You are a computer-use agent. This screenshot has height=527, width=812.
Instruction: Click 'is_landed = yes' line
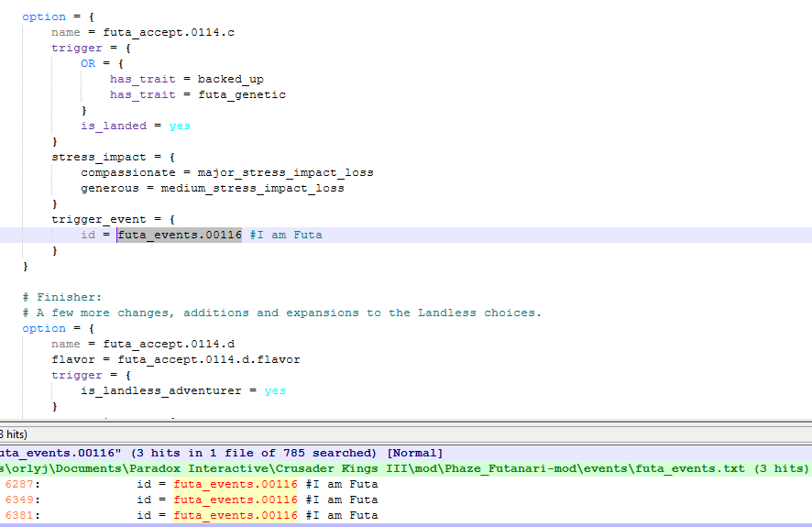click(136, 126)
